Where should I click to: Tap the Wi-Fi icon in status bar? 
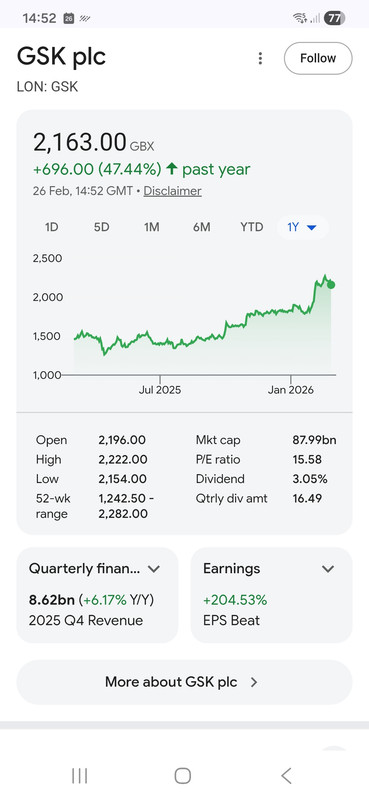pos(300,18)
